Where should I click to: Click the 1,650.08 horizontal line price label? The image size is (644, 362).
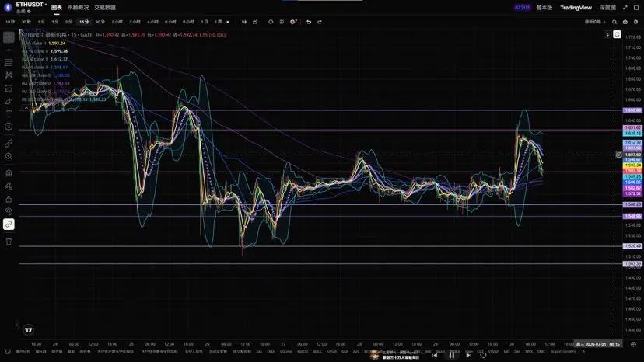[x=632, y=110]
